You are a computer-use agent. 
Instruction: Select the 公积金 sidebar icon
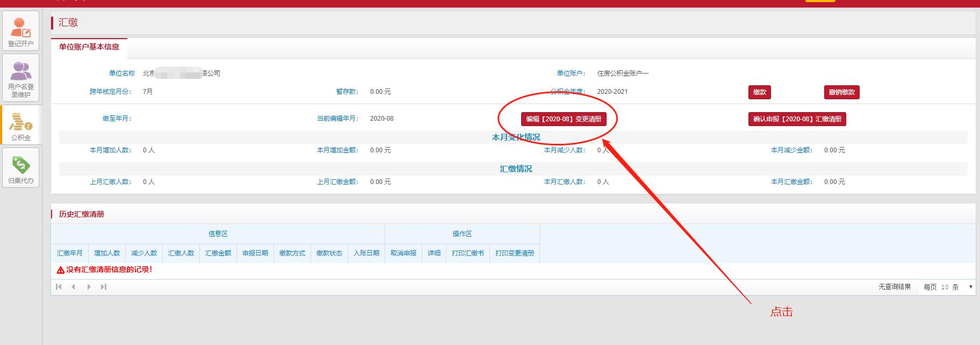21,124
